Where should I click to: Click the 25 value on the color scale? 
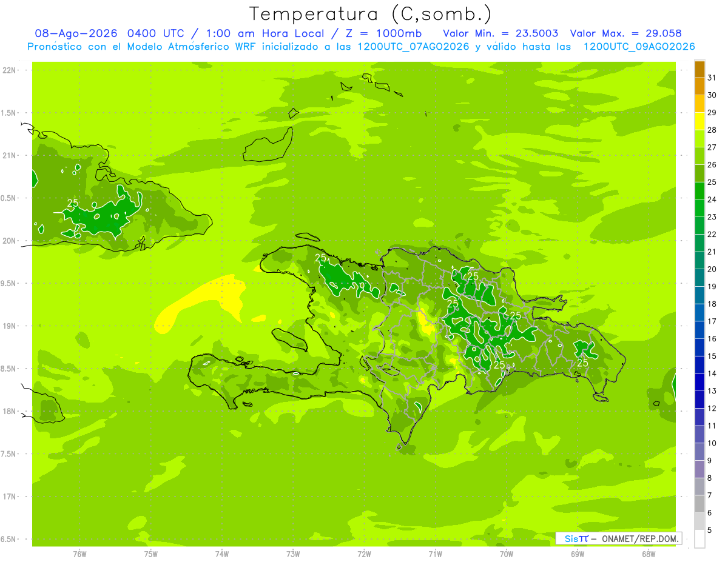[712, 182]
